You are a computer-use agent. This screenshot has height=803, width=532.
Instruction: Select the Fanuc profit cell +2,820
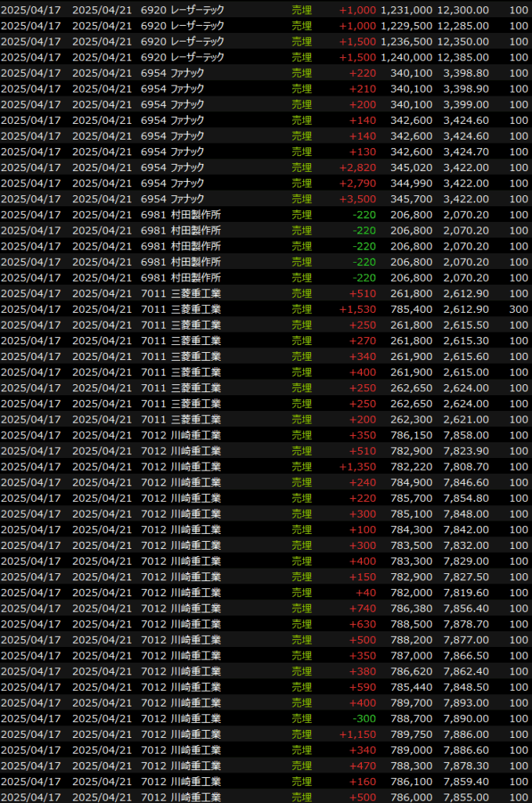point(357,168)
